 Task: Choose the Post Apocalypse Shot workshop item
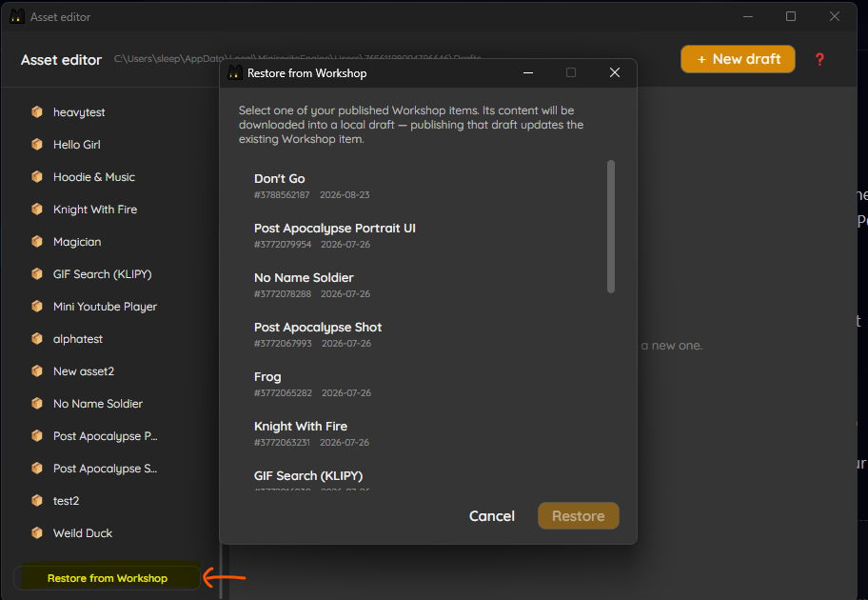424,334
